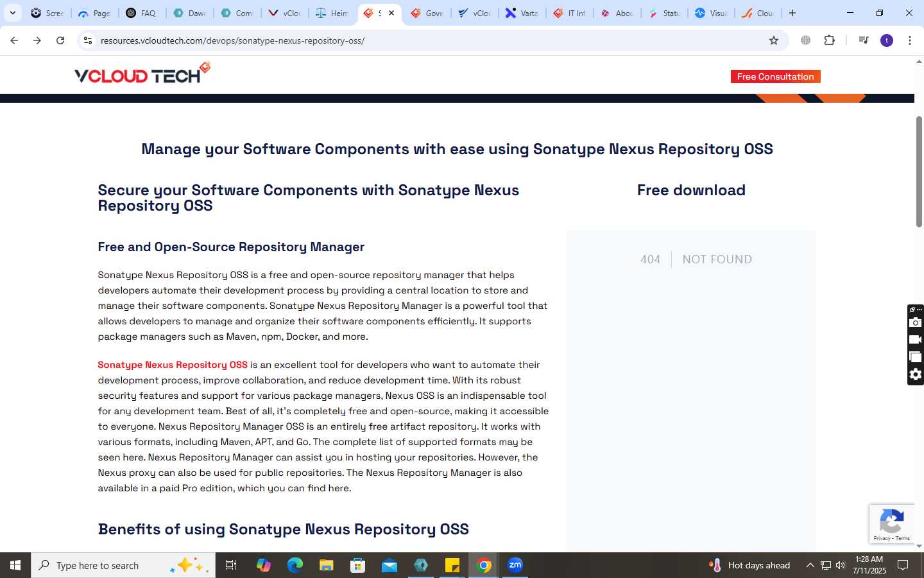Open the notification center icon

pos(903,565)
